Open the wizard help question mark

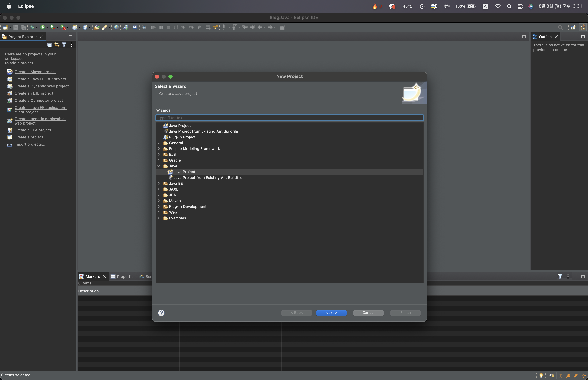point(161,313)
